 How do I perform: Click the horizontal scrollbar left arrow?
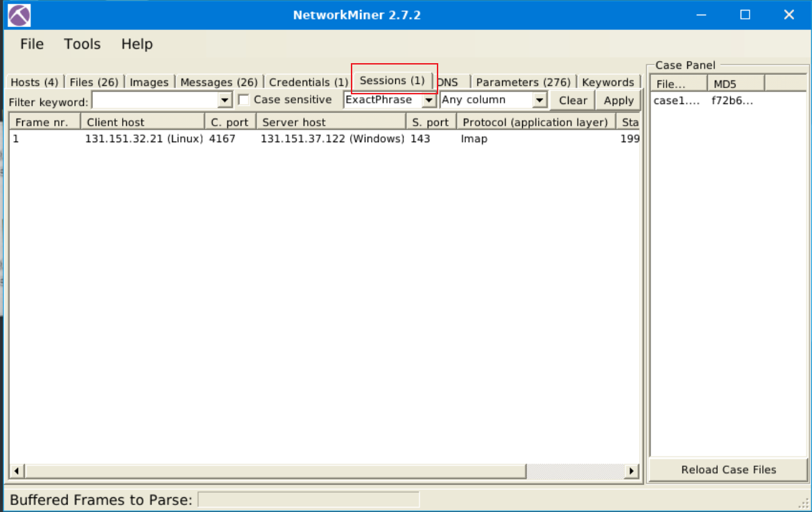(x=17, y=471)
